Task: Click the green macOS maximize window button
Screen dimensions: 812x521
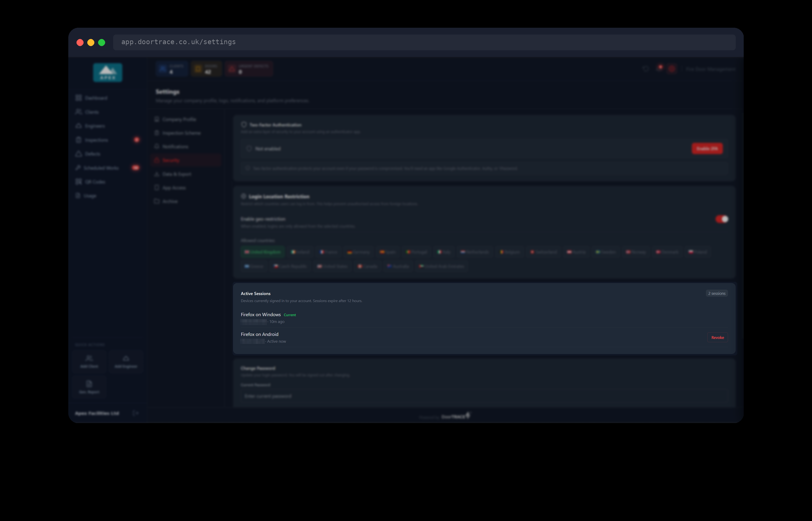Action: coord(102,43)
